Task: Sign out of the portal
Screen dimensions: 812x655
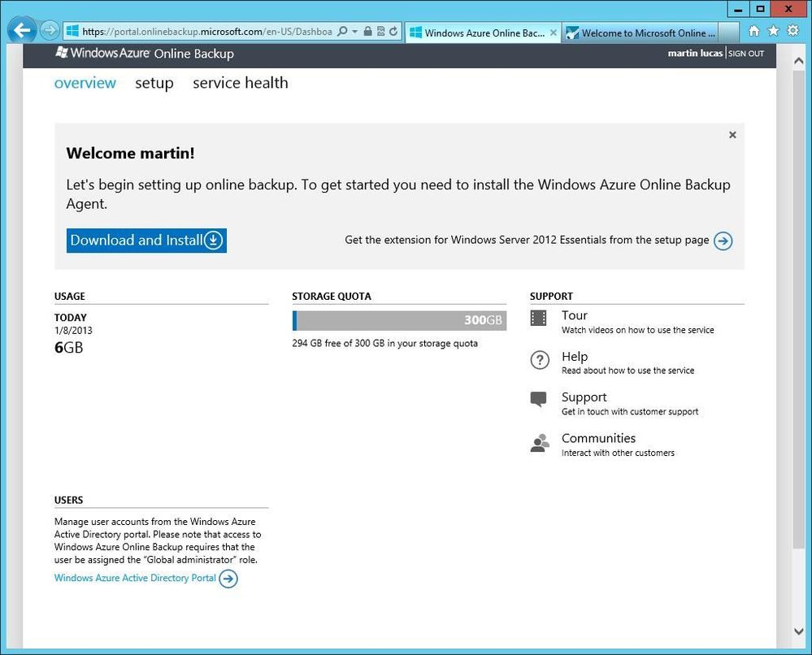Action: [x=745, y=54]
